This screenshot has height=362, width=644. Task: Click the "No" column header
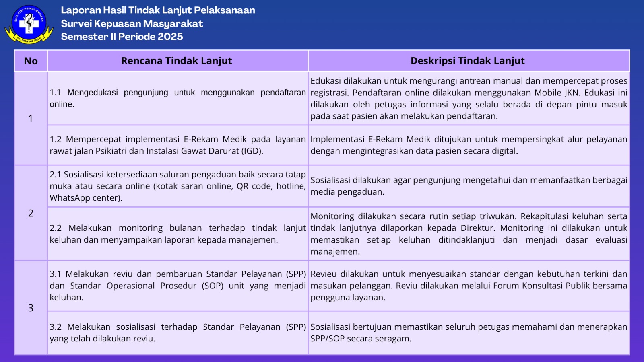(31, 61)
